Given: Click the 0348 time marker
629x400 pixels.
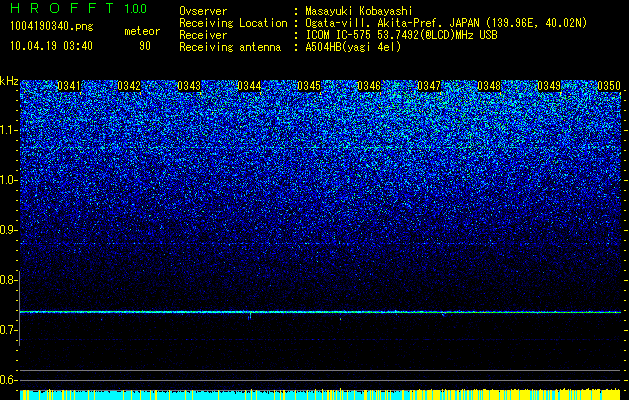Looking at the screenshot, I should pos(489,86).
